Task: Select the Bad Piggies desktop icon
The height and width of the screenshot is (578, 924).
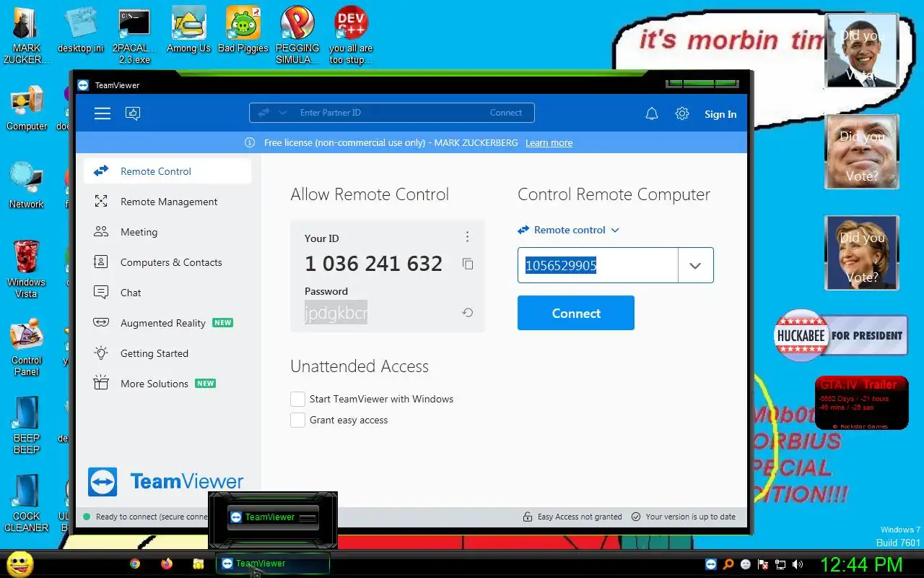Action: [x=243, y=30]
